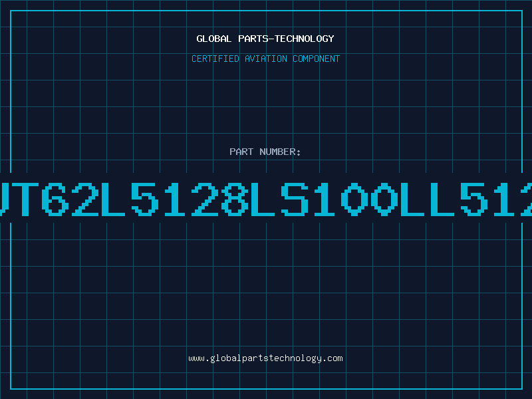Click the PART NUMBER: label
Screen dimensions: 532x399
(265, 152)
